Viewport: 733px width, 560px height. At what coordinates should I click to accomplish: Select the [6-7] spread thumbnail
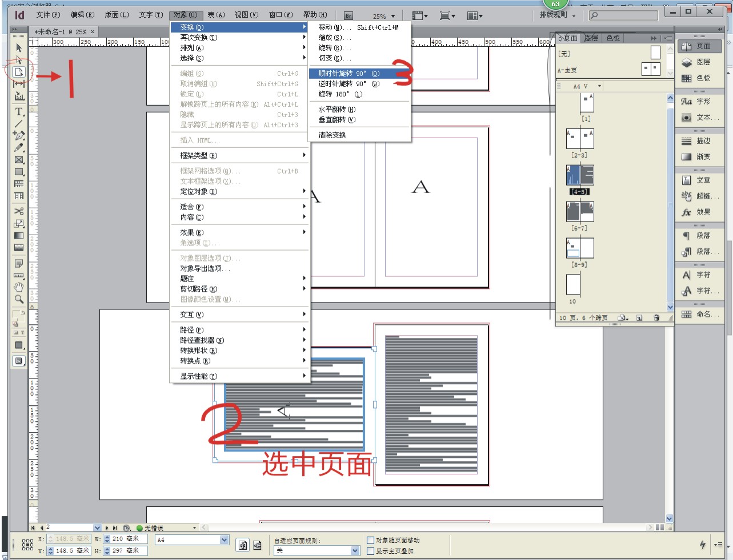pos(580,212)
